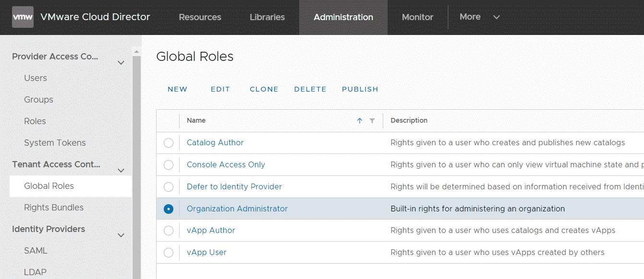Image resolution: width=644 pixels, height=279 pixels.
Task: Click the Name column header
Action: click(196, 121)
